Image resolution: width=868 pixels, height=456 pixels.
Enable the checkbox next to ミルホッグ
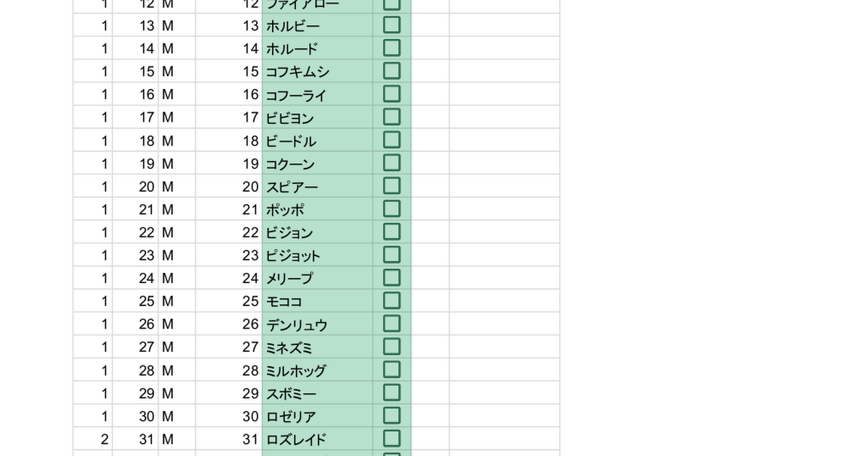pyautogui.click(x=391, y=370)
